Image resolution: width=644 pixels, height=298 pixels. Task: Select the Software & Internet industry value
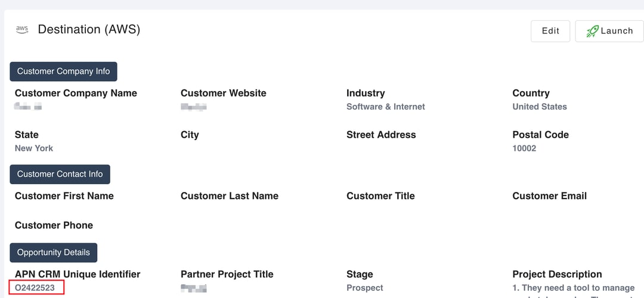385,107
